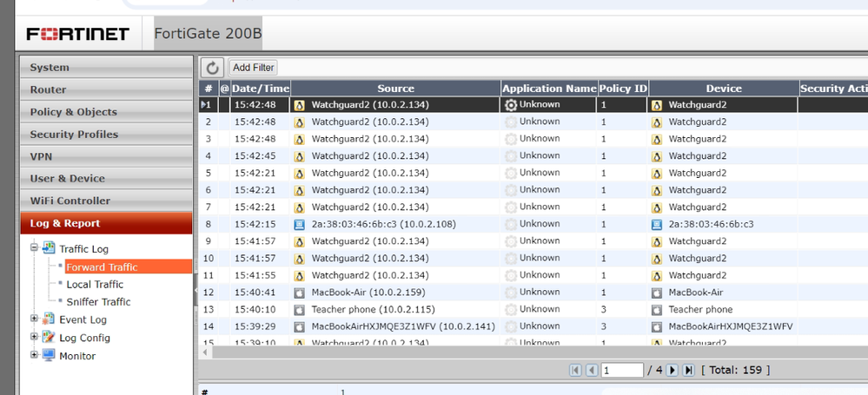Select the Log & Report section

(106, 223)
